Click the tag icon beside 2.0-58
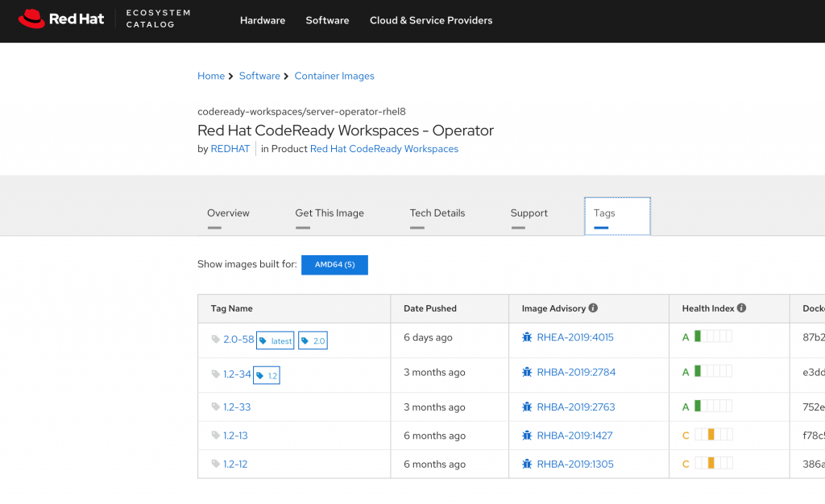825x504 pixels. point(215,340)
